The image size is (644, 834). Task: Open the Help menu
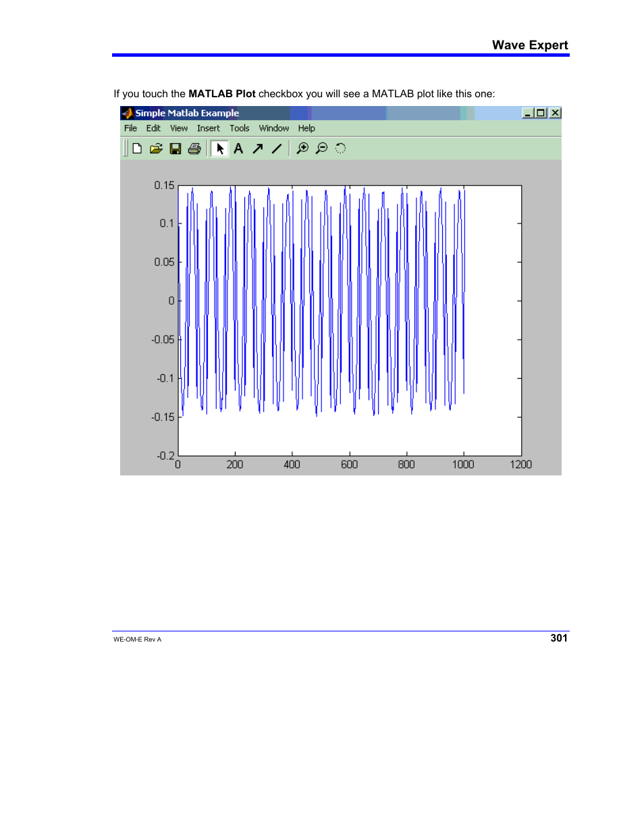pos(306,128)
